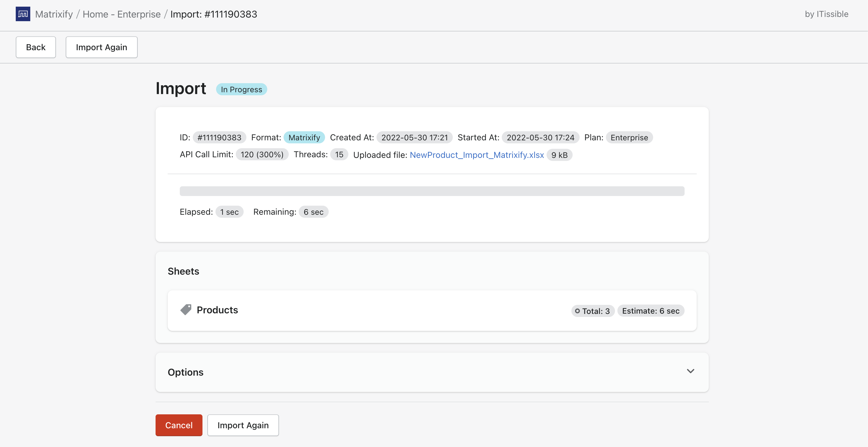Click bottom Import Again button

(243, 425)
